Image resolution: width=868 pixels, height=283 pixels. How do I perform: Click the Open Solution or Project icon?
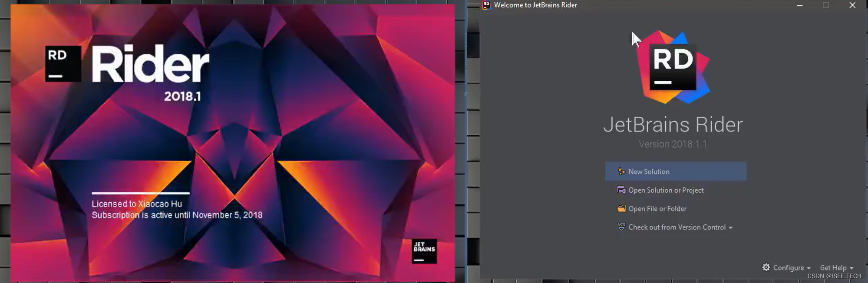click(621, 190)
